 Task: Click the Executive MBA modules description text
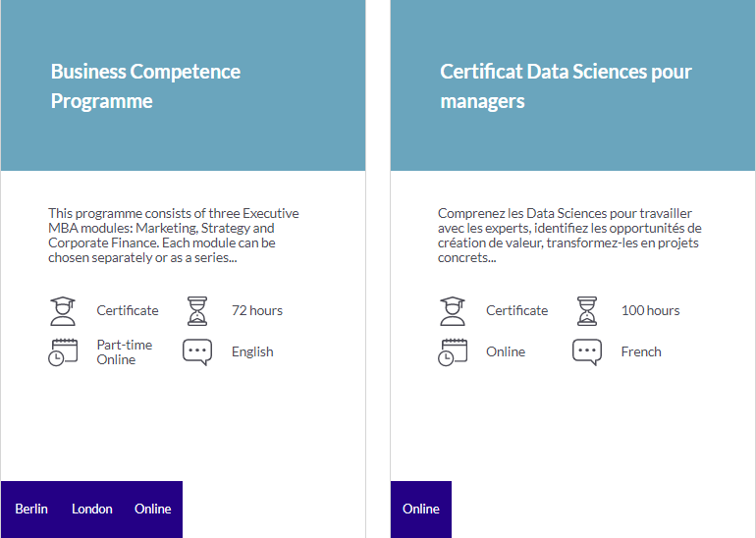[174, 236]
